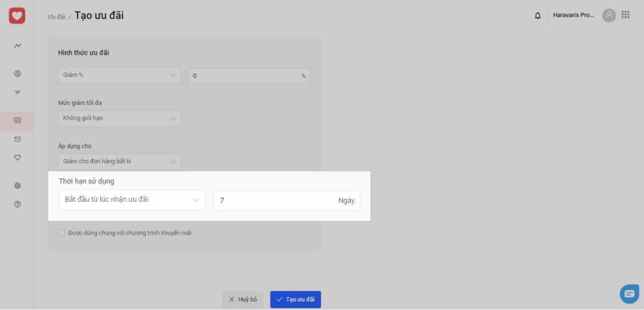The height and width of the screenshot is (310, 644).
Task: Open the settings gear sidebar icon
Action: [x=17, y=185]
